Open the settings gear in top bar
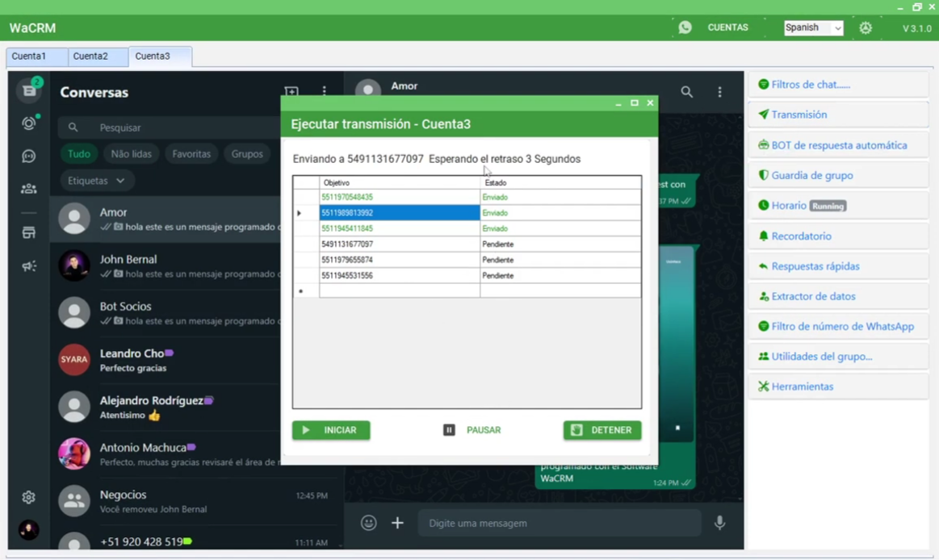The width and height of the screenshot is (939, 560). pyautogui.click(x=866, y=27)
